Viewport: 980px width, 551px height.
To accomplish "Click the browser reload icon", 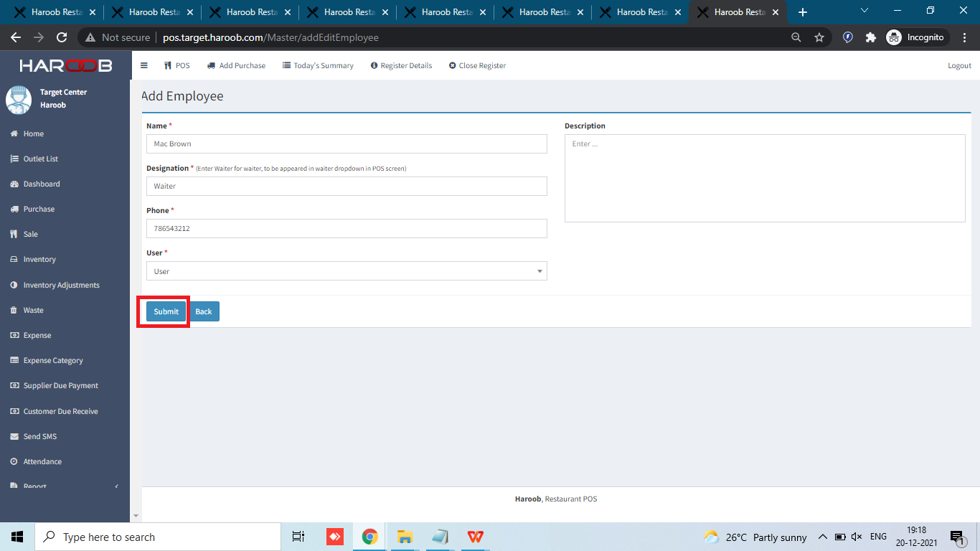I will click(x=62, y=37).
